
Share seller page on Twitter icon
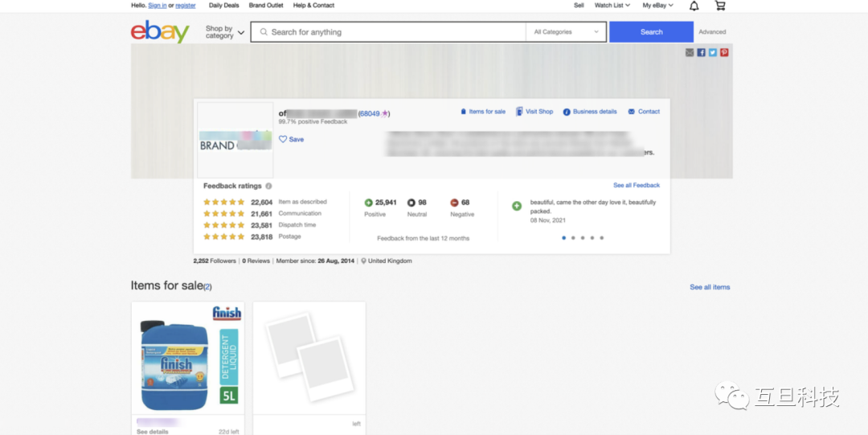coord(712,52)
